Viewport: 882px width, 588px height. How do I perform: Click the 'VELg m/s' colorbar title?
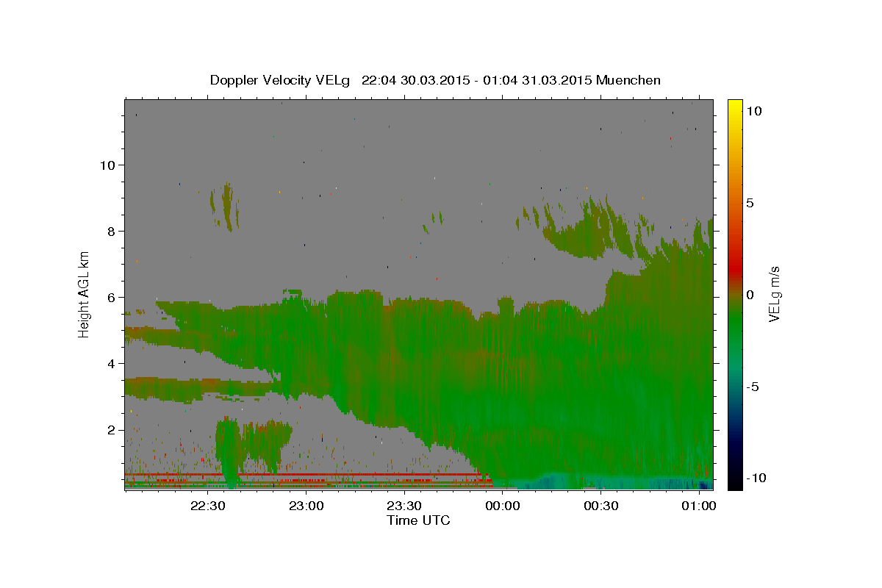pyautogui.click(x=775, y=294)
